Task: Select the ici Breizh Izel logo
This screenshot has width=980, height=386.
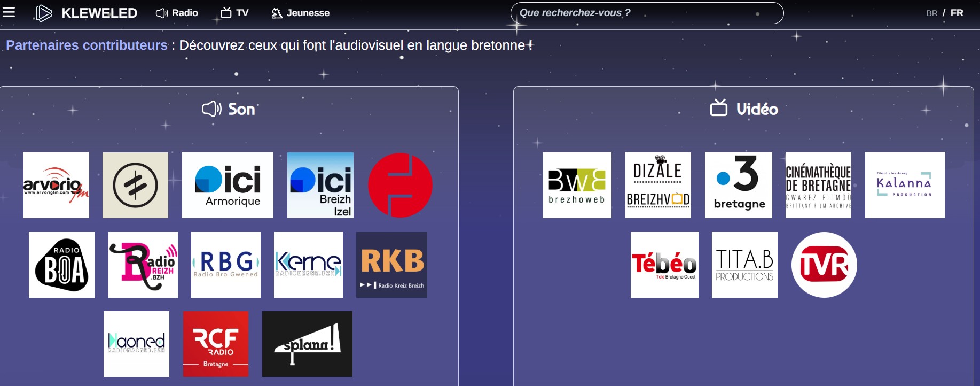Action: click(320, 185)
